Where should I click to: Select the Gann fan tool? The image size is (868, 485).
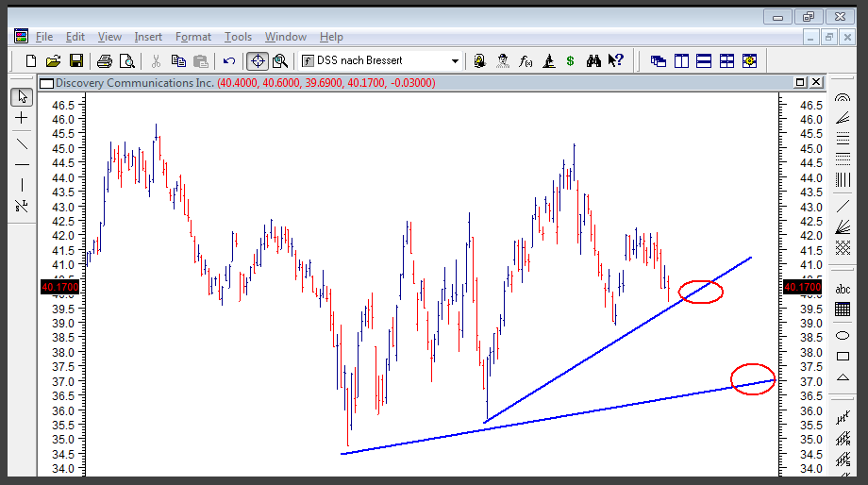tap(843, 227)
